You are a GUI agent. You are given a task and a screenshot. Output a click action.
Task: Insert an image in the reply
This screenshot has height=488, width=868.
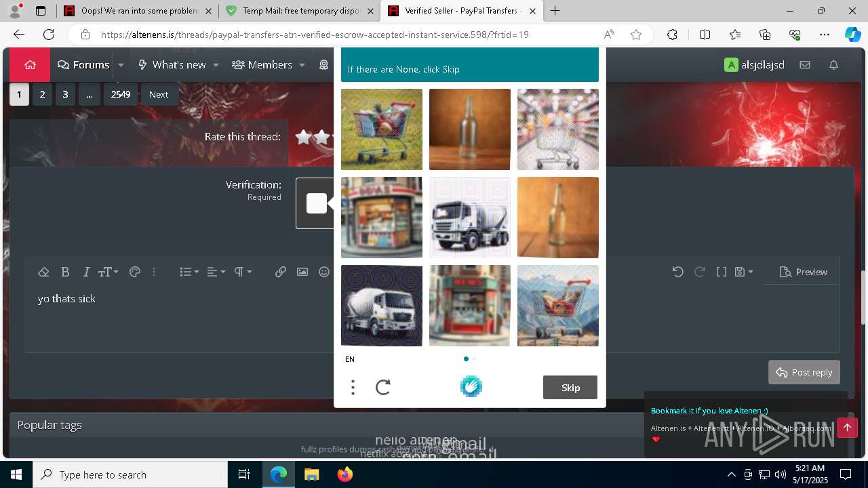[302, 272]
